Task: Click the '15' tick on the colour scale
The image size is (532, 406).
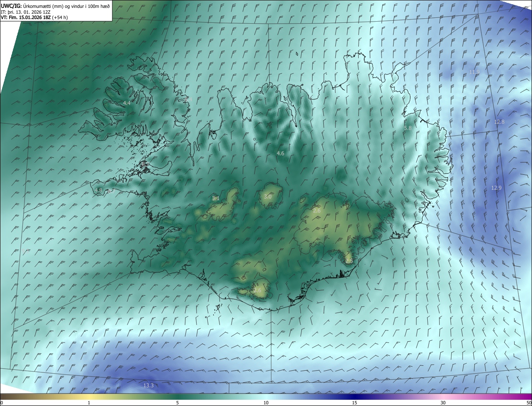Action: click(x=355, y=403)
